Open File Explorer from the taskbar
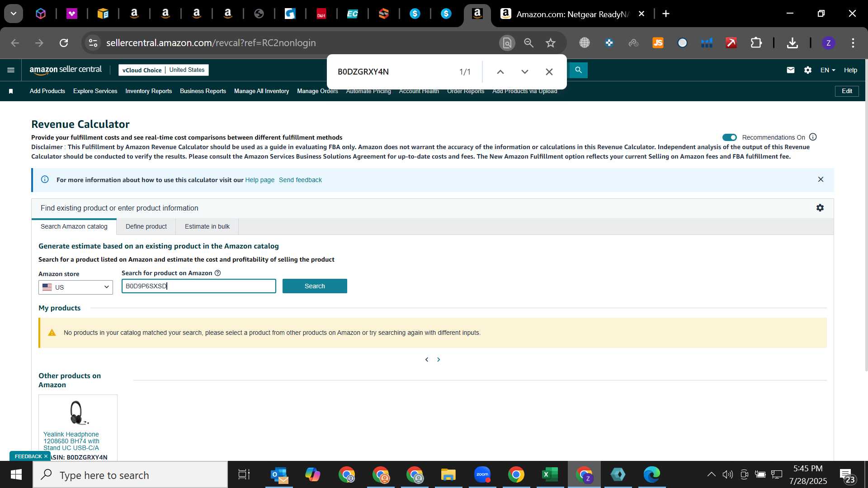Viewport: 868px width, 488px height. (x=448, y=475)
